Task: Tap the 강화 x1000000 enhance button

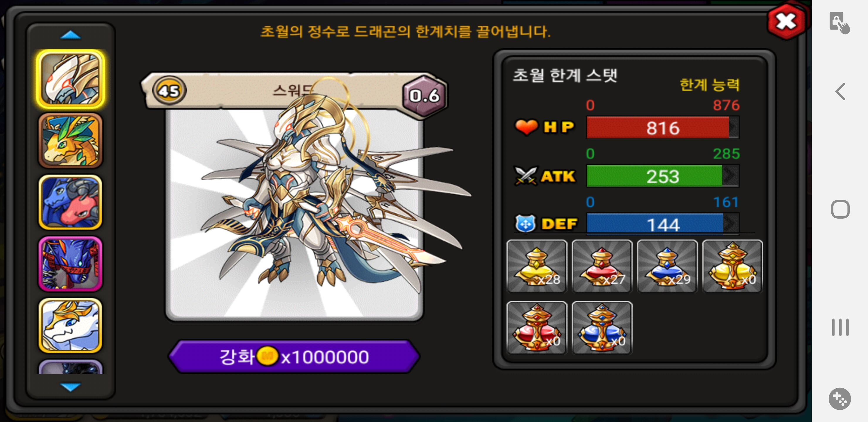Action: [294, 356]
